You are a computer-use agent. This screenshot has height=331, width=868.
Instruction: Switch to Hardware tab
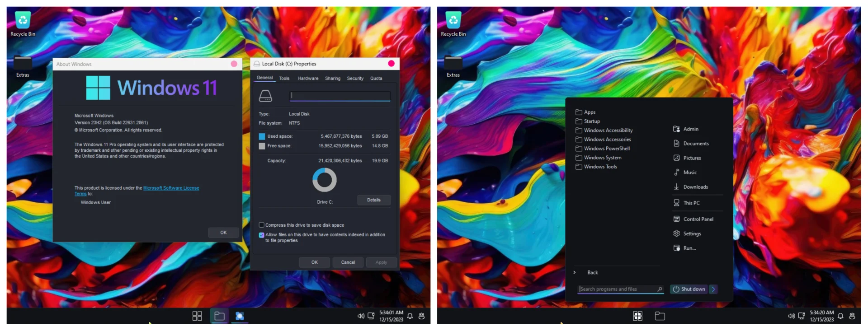308,78
